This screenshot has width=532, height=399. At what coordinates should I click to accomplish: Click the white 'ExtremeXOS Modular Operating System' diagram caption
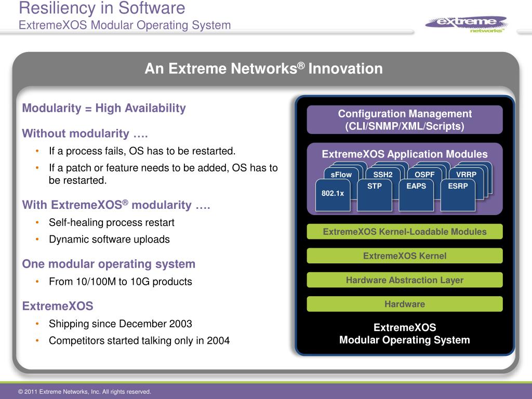tap(405, 334)
